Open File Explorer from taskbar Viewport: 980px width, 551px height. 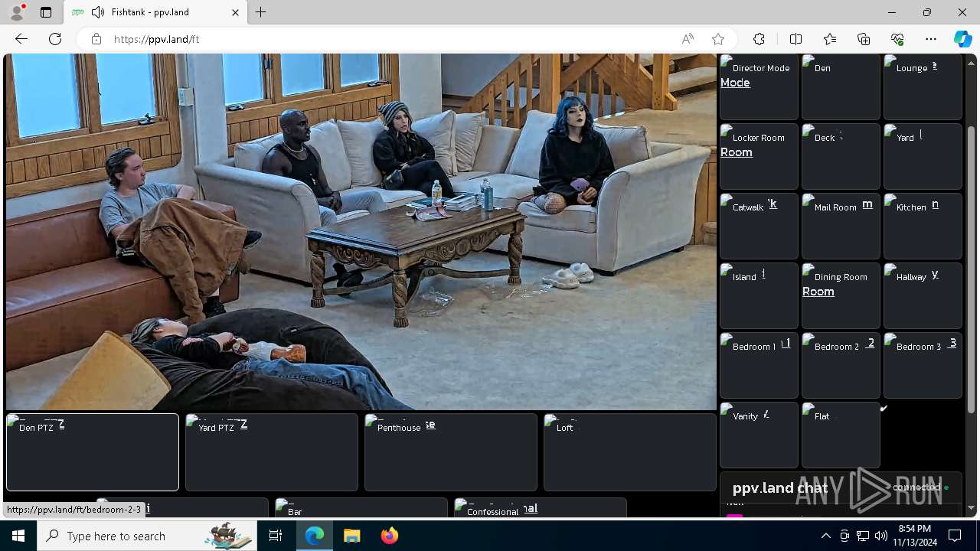click(351, 536)
